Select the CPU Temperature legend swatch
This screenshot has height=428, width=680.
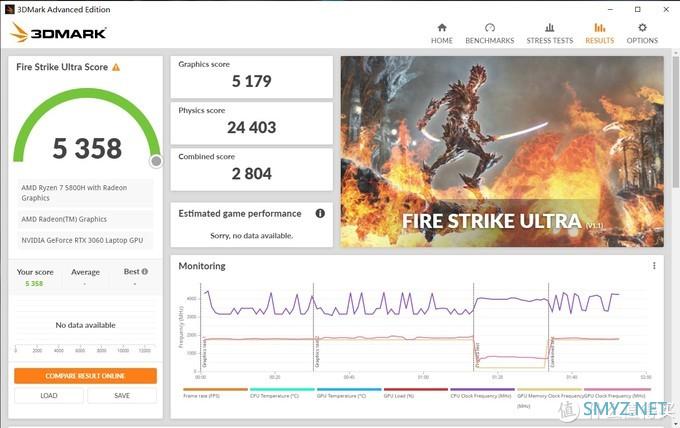282,389
